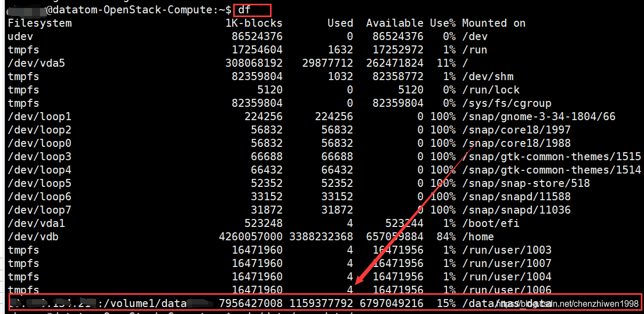The image size is (644, 314).
Task: Click '/snap/gtk-common-themes/1514' mount path
Action: point(552,170)
